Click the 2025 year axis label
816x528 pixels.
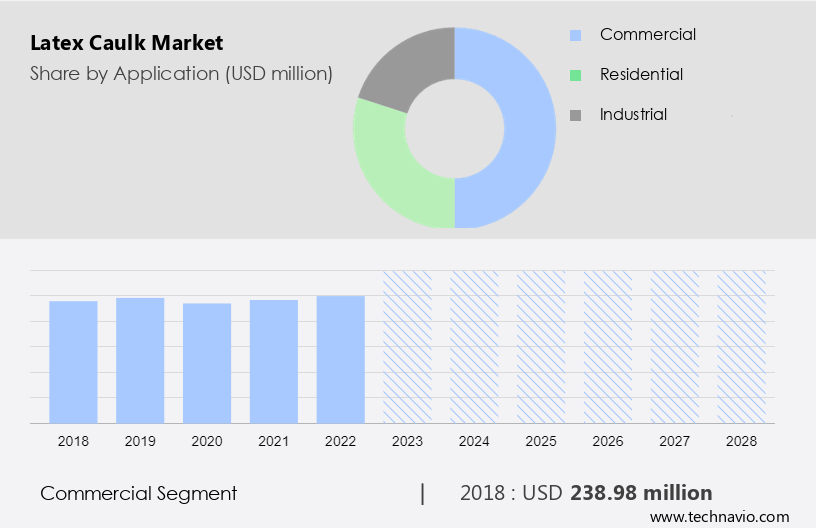click(541, 441)
